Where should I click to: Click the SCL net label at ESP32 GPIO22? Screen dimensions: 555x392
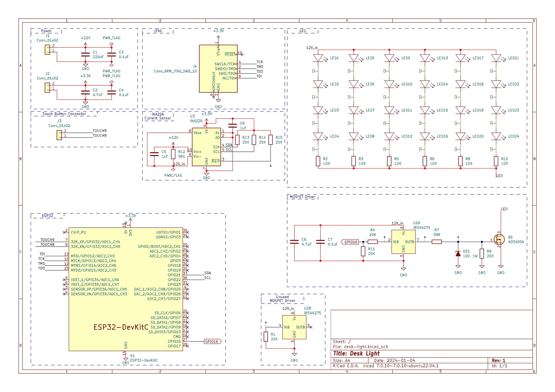point(208,278)
